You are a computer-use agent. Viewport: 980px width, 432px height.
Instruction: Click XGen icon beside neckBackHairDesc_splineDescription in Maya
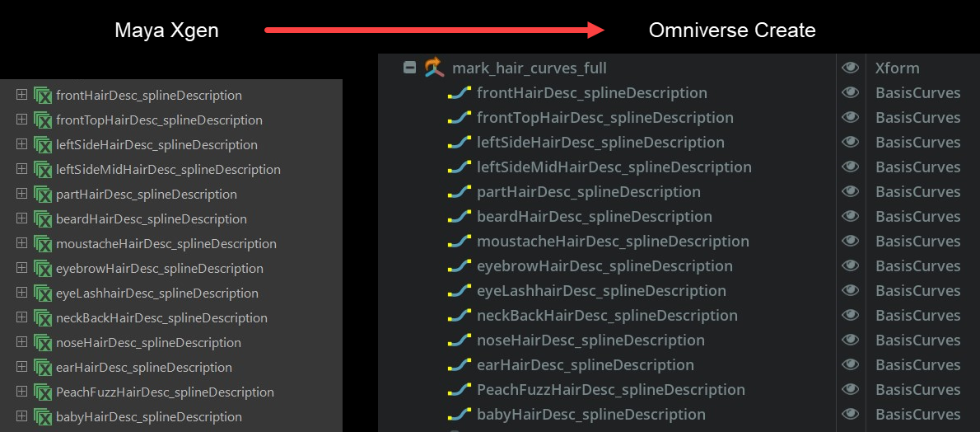(43, 318)
